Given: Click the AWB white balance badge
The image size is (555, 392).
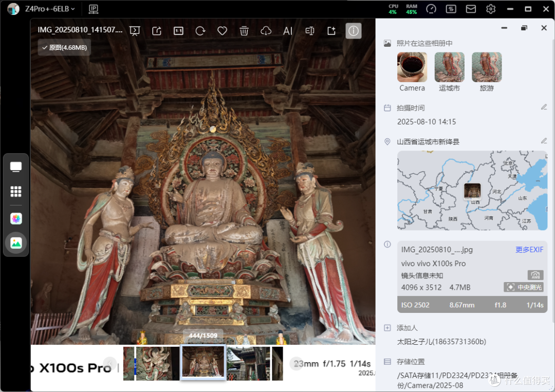Looking at the screenshot, I should point(535,275).
